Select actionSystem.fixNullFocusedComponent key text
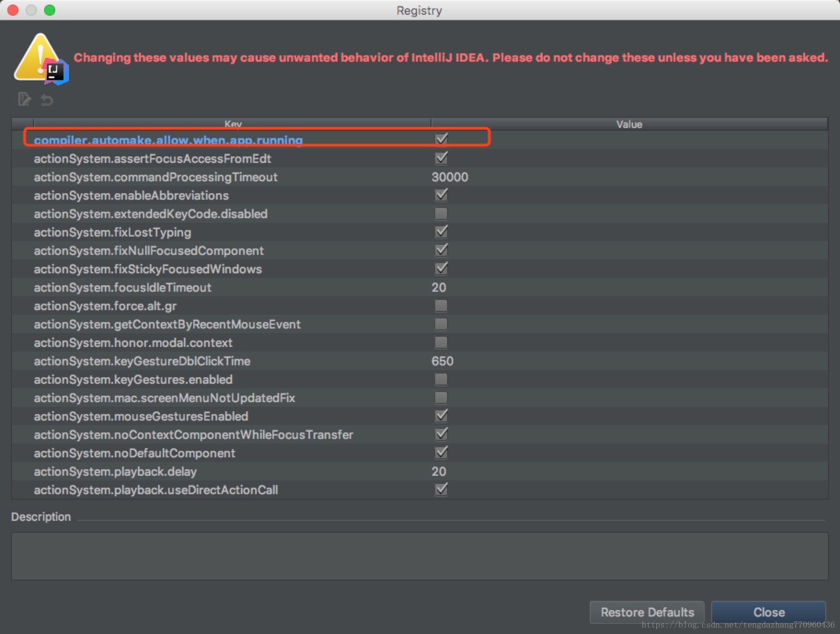The width and height of the screenshot is (840, 634). tap(149, 251)
